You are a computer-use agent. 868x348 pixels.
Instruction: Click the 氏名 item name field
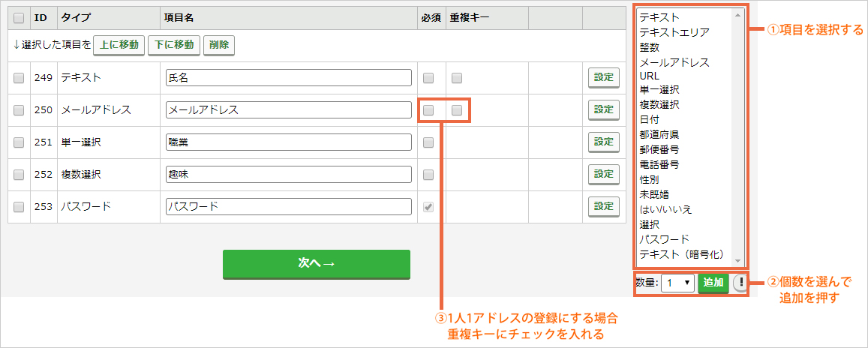(288, 78)
